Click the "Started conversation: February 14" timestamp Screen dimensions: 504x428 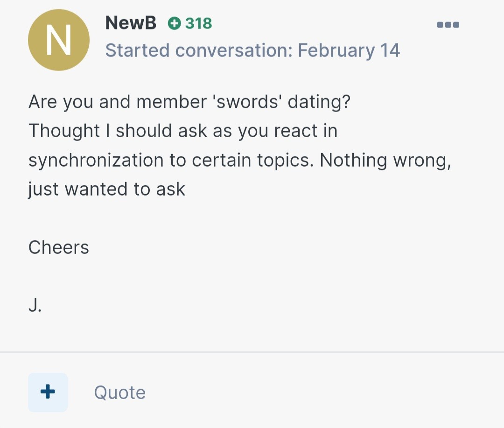pos(252,50)
